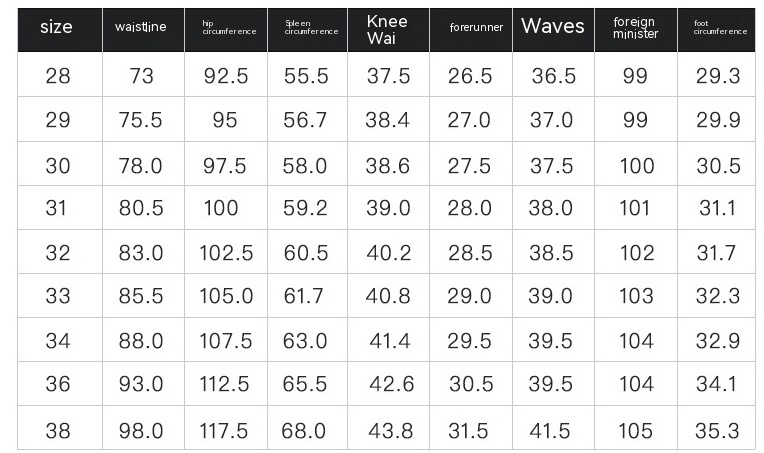Select the forerunner value 29.0
The height and width of the screenshot is (453, 764).
tap(470, 297)
